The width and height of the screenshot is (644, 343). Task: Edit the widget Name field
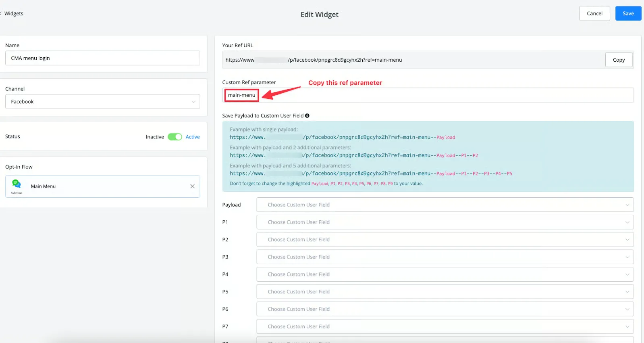pyautogui.click(x=102, y=58)
